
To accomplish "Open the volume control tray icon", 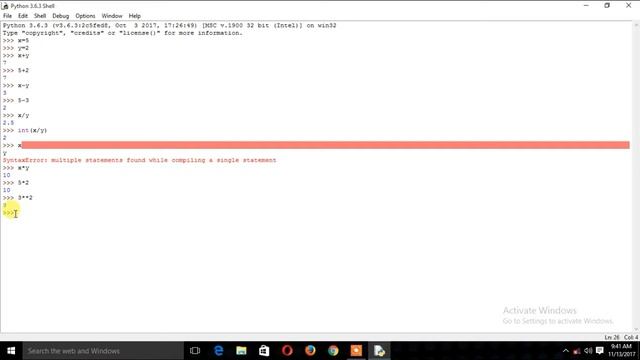I will [x=588, y=351].
